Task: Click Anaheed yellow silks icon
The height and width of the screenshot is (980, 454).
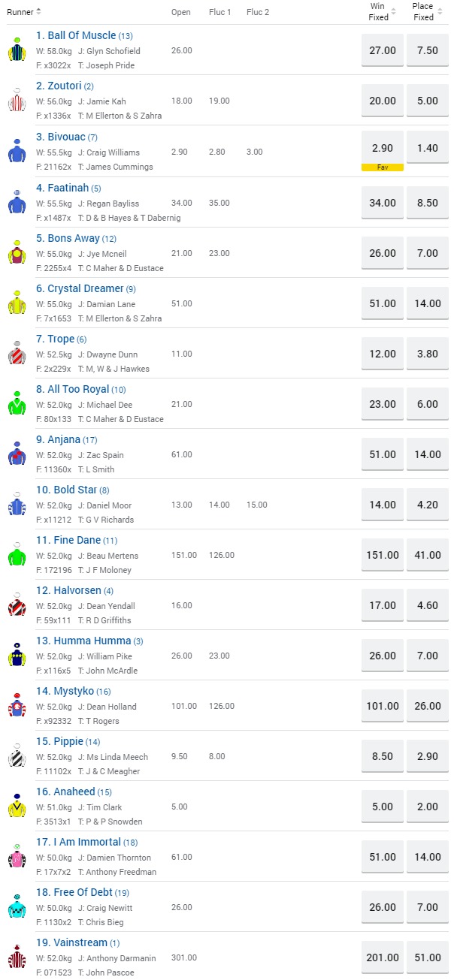Action: 17,807
